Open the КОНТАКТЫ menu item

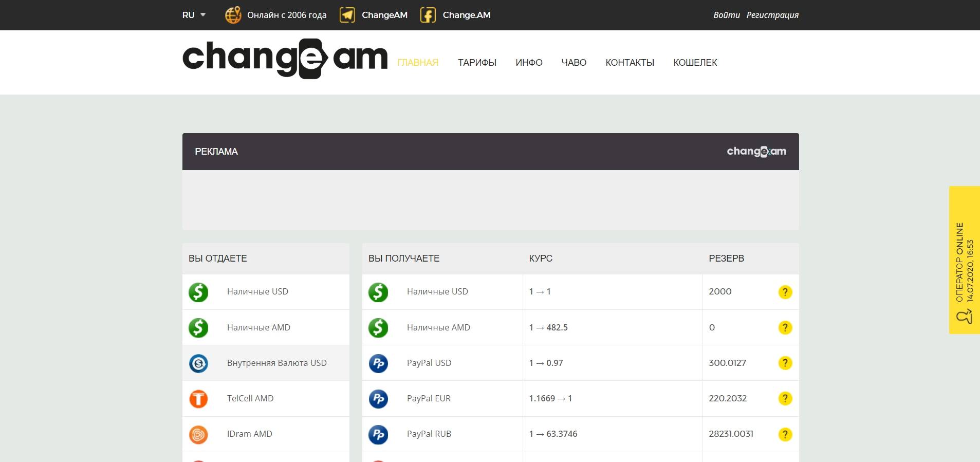[630, 62]
